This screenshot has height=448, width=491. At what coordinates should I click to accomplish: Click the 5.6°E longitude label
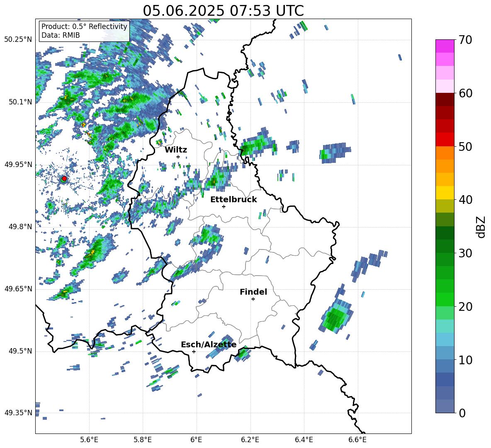coord(89,440)
